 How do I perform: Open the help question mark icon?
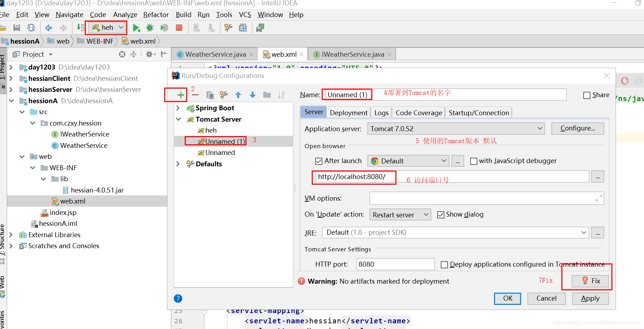pyautogui.click(x=178, y=299)
